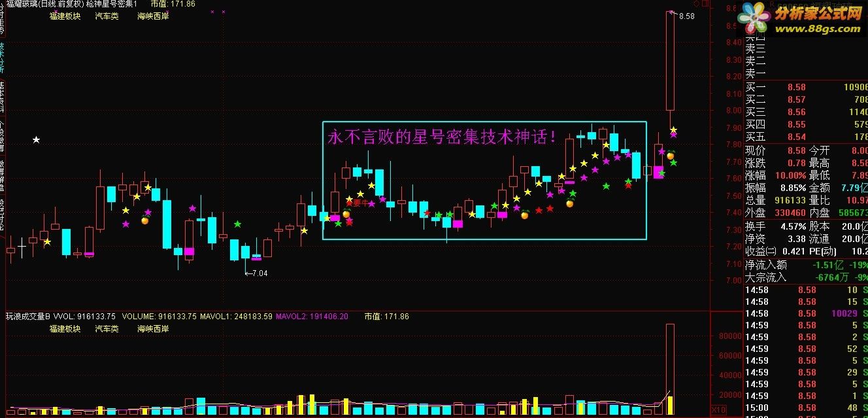Image resolution: width=868 pixels, height=418 pixels.
Task: Click the 卖一 ask row
Action: click(x=807, y=73)
